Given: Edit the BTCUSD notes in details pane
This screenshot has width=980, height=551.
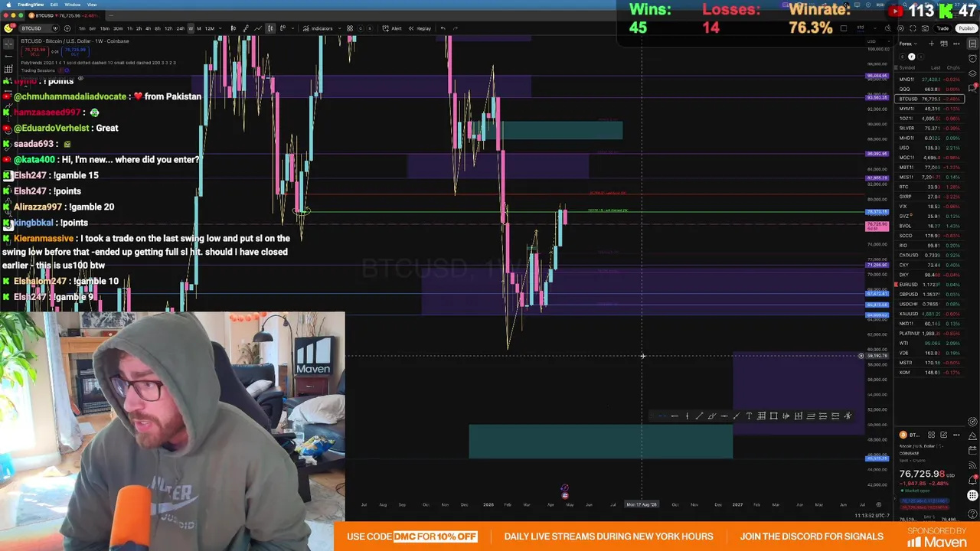Looking at the screenshot, I should pos(944,435).
